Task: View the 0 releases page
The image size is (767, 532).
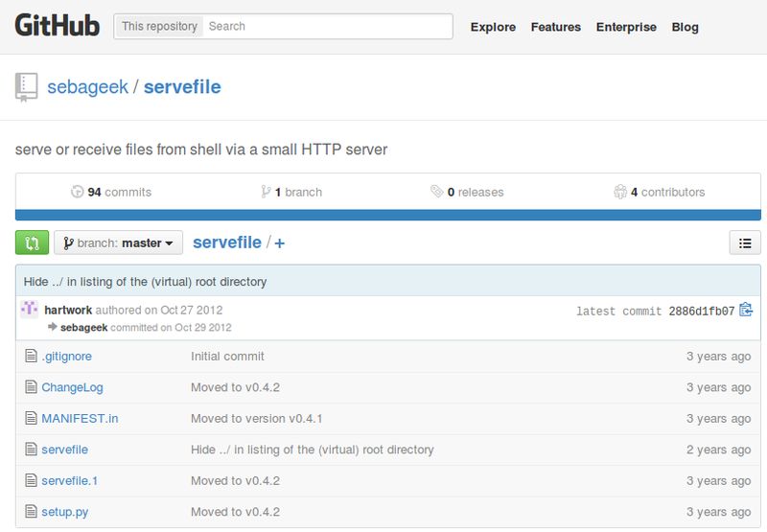Action: tap(467, 192)
